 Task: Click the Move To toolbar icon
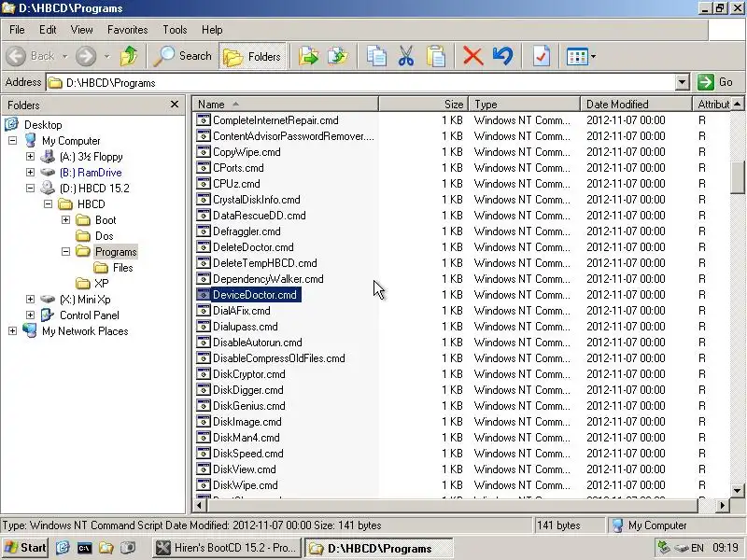(308, 56)
